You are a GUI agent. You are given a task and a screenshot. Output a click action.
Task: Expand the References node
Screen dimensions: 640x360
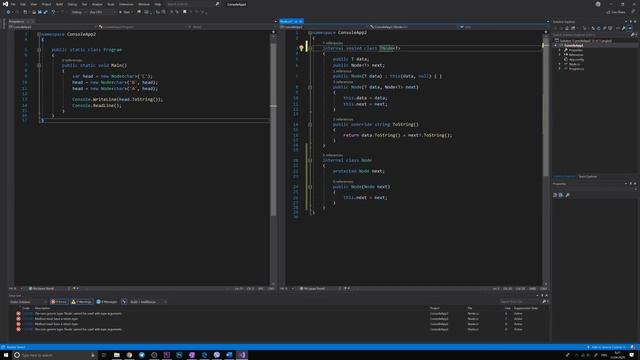click(560, 55)
